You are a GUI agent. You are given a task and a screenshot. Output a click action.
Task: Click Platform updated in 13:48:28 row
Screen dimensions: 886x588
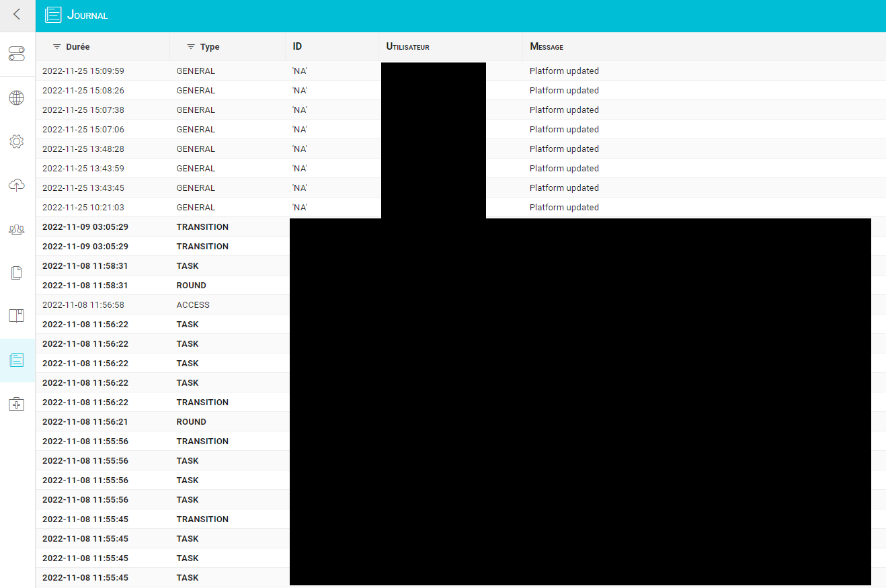(x=564, y=149)
